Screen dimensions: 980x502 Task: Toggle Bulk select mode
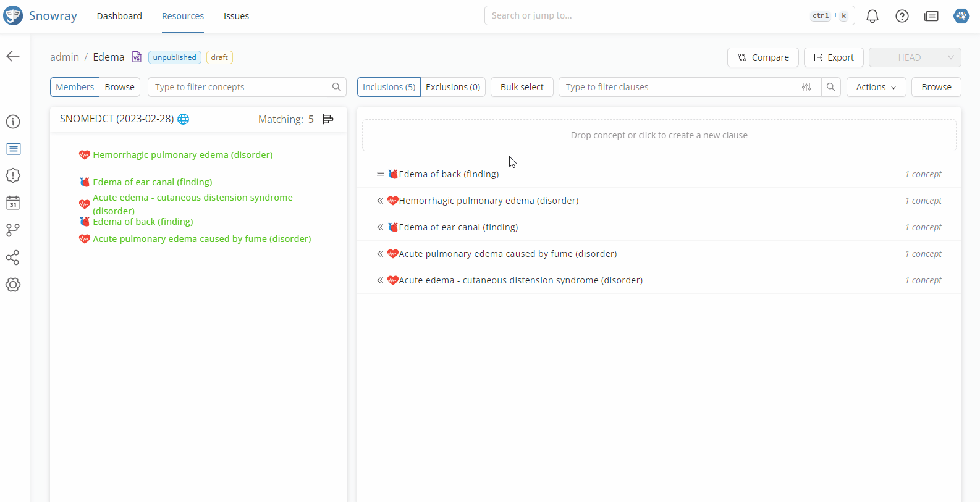(522, 87)
